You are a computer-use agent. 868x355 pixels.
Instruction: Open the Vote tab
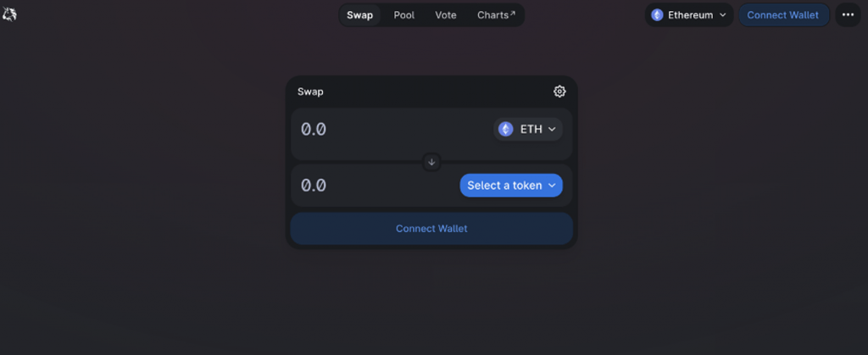[446, 15]
